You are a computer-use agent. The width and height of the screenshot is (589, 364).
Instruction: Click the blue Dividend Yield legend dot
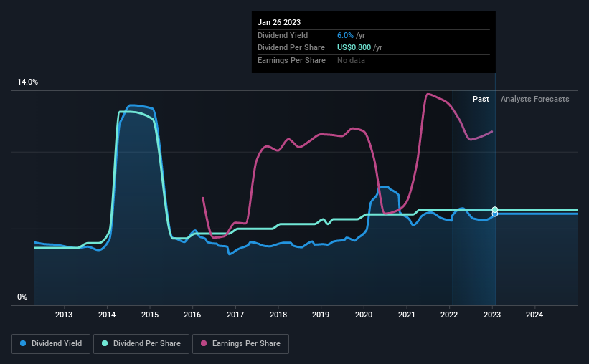pos(23,343)
